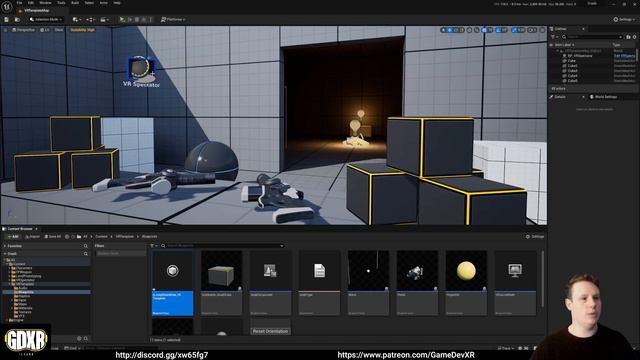Open the Perspective view dropdown
Image resolution: width=640 pixels, height=360 pixels.
(x=23, y=30)
